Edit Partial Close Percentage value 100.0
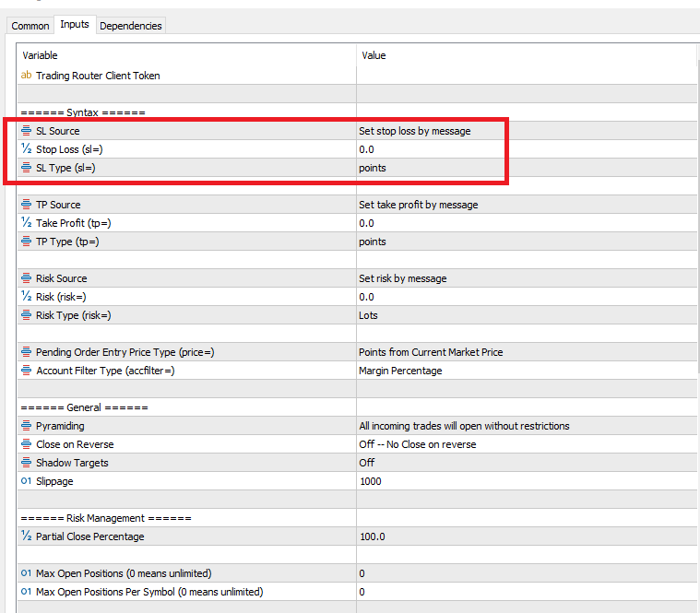The width and height of the screenshot is (700, 613). (x=527, y=536)
